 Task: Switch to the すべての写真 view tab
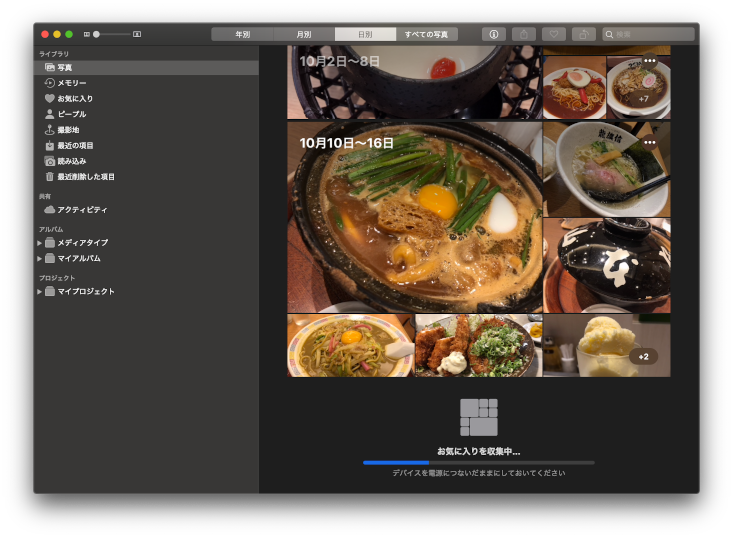(426, 34)
